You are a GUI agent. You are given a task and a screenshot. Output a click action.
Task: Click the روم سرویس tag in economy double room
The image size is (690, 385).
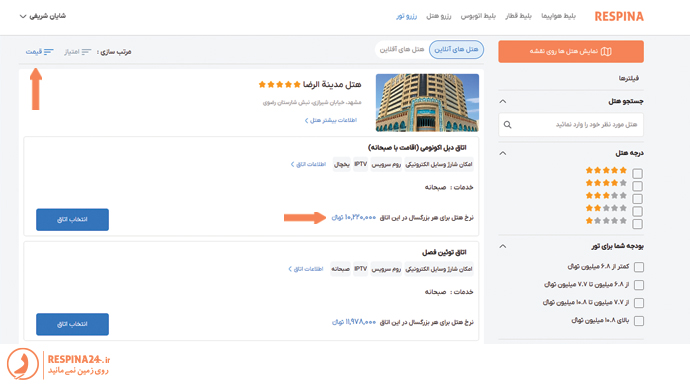386,164
